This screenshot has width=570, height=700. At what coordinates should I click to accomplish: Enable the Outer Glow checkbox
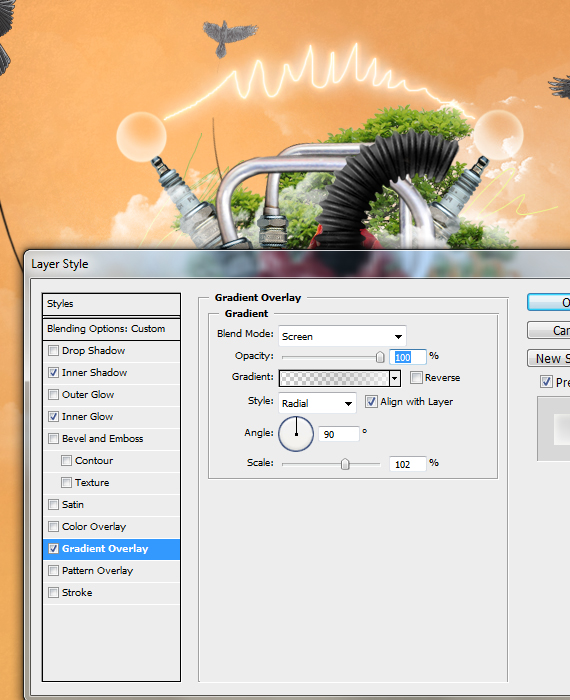(54, 394)
